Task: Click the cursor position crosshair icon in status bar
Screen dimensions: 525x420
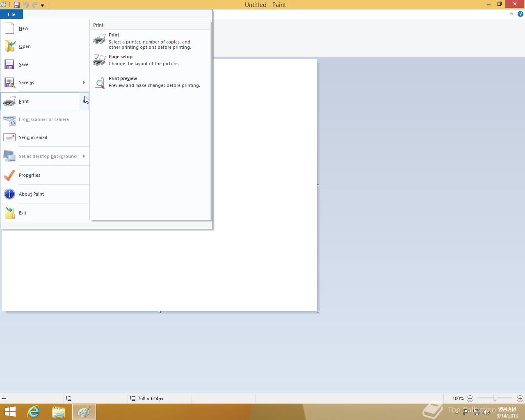Action: coord(4,399)
